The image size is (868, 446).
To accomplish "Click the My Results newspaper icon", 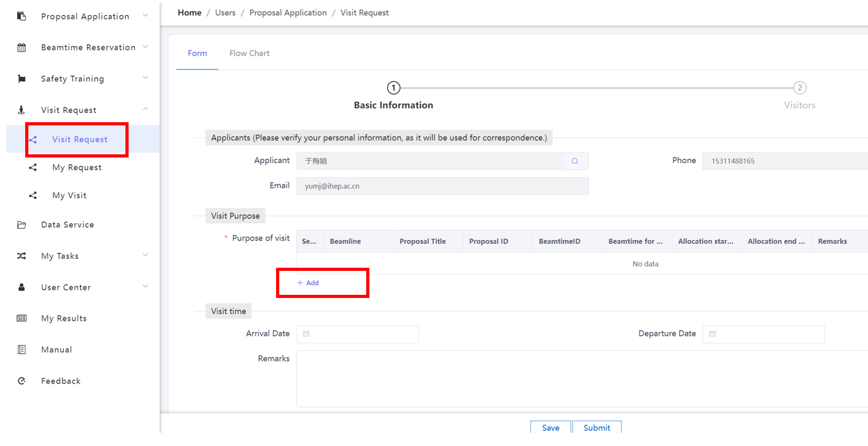I will 21,318.
